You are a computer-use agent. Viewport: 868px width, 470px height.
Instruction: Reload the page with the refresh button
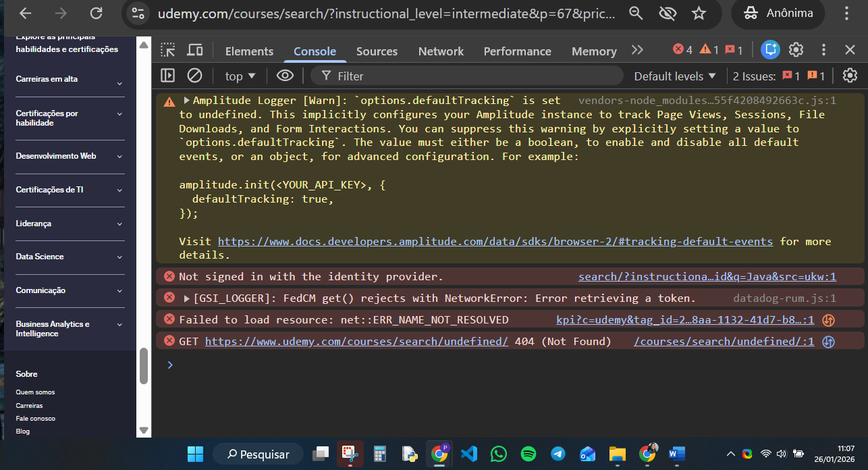[x=96, y=13]
